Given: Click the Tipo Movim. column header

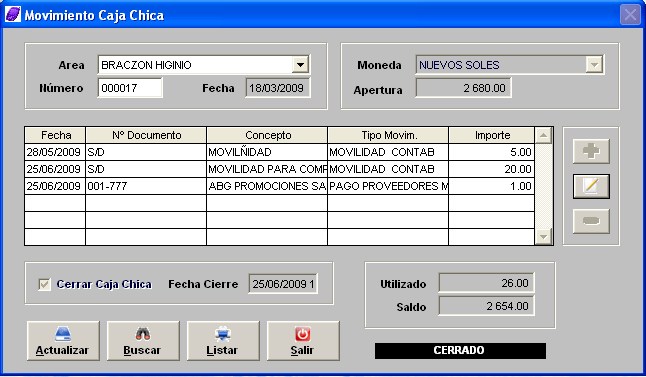Looking at the screenshot, I should point(389,135).
